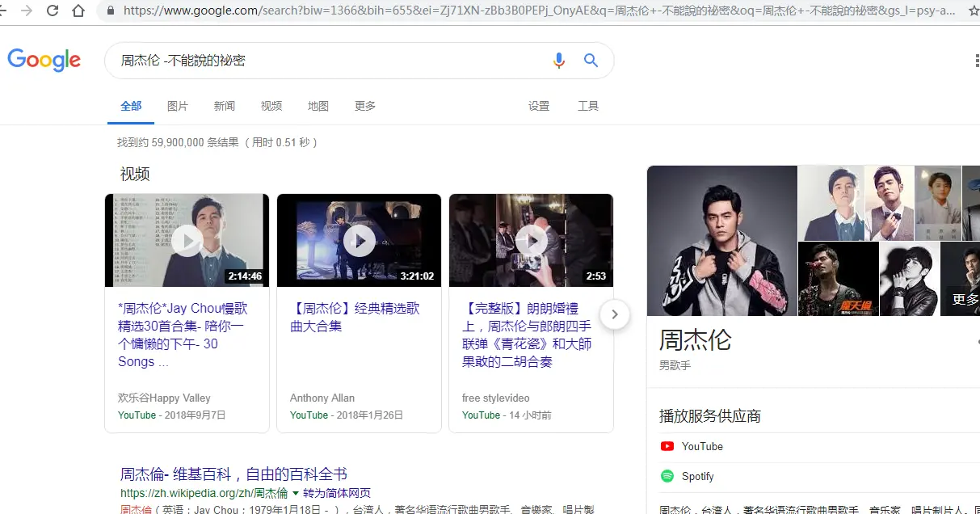Image resolution: width=980 pixels, height=514 pixels.
Task: Play the 2:53 wedding duet video
Action: 532,240
